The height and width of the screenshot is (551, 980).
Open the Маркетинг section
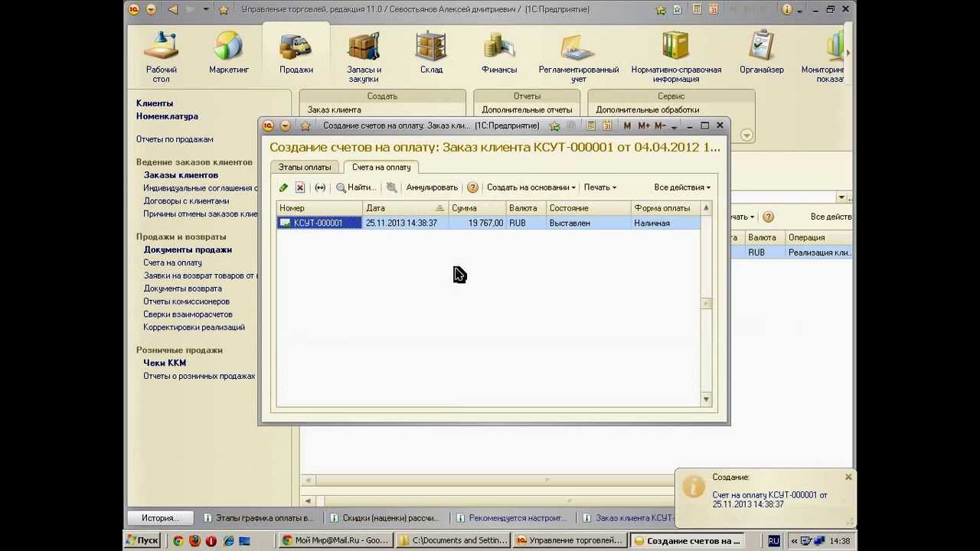click(229, 52)
